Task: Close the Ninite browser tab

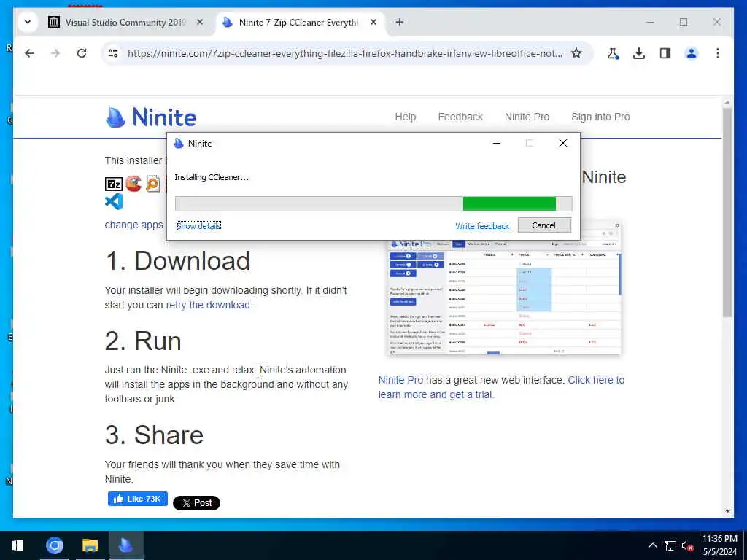Action: coord(373,22)
